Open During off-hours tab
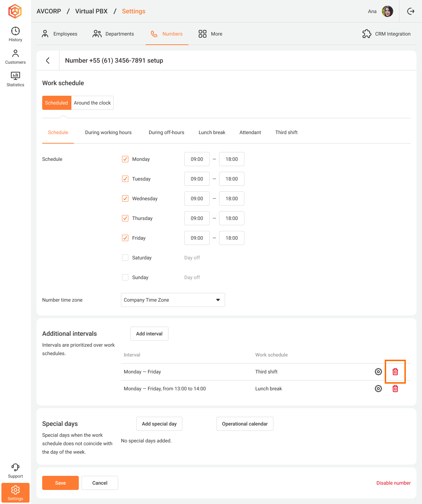Screen dimensions: 422x504 [166, 132]
